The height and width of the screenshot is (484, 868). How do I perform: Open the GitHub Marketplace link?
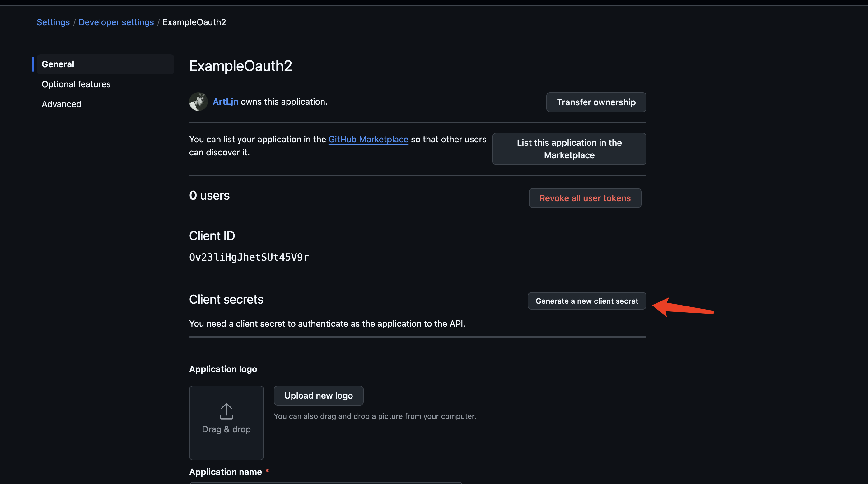click(x=368, y=139)
